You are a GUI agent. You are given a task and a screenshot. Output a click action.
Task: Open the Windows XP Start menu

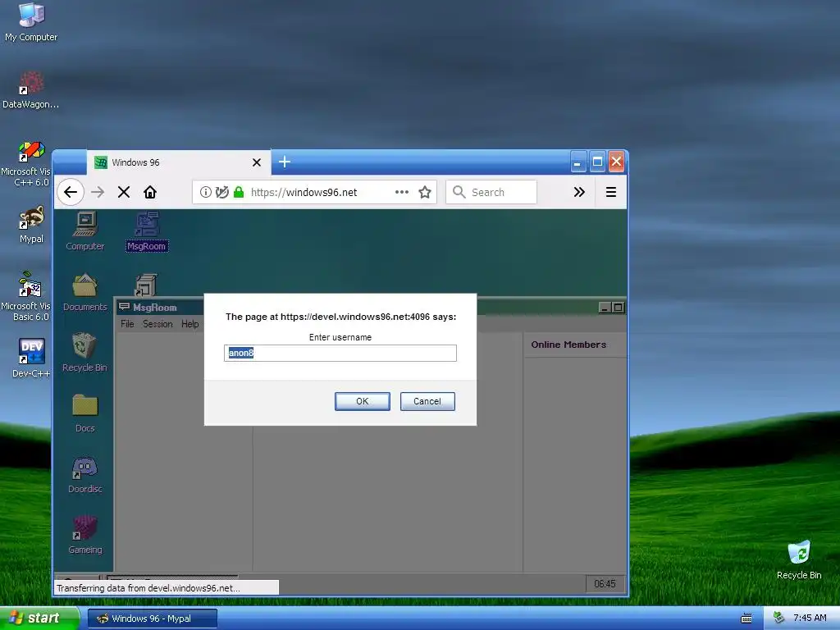point(39,618)
